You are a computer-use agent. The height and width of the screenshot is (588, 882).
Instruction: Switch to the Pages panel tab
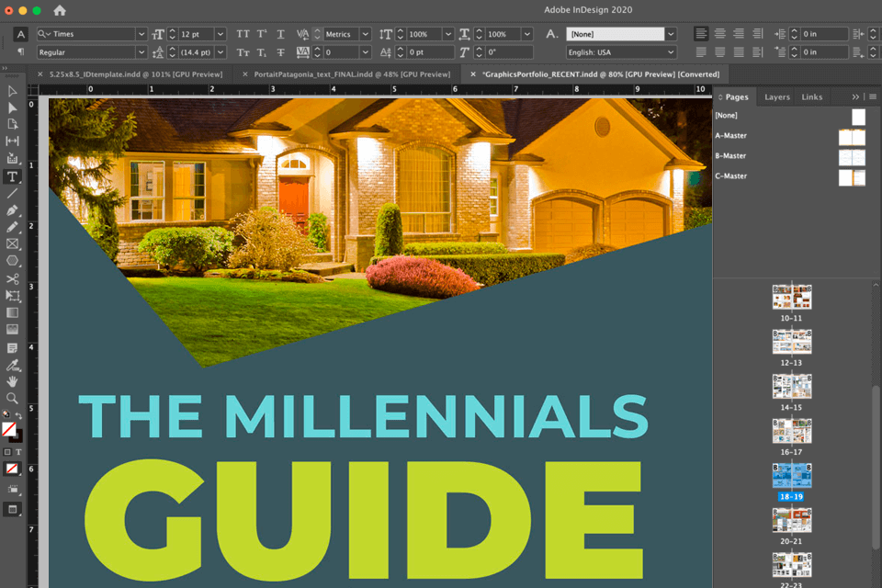(x=736, y=96)
